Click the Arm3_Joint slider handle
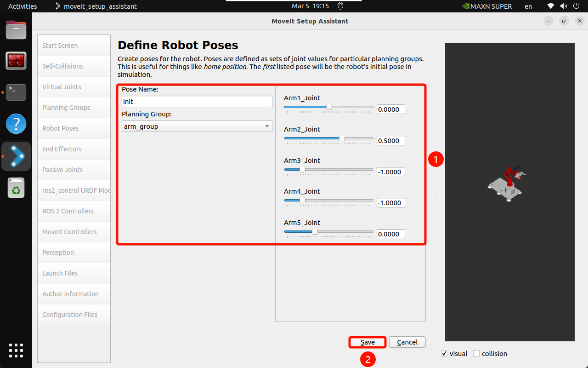588x368 pixels. click(302, 169)
